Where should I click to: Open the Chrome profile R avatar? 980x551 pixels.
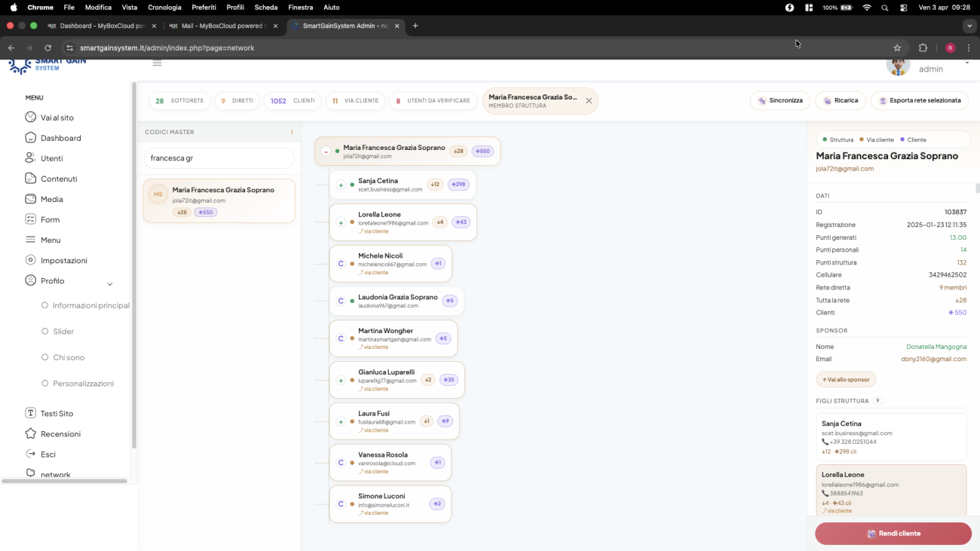950,47
